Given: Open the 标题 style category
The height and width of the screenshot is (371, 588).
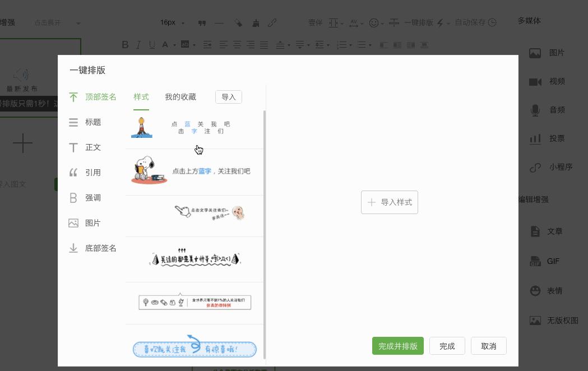Looking at the screenshot, I should click(x=85, y=122).
